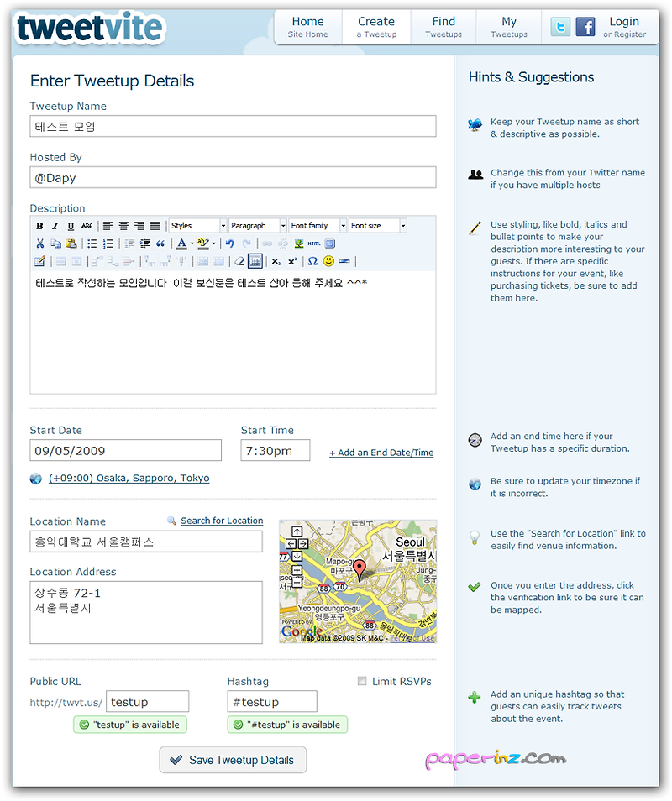Focus the Start Date field

point(126,451)
